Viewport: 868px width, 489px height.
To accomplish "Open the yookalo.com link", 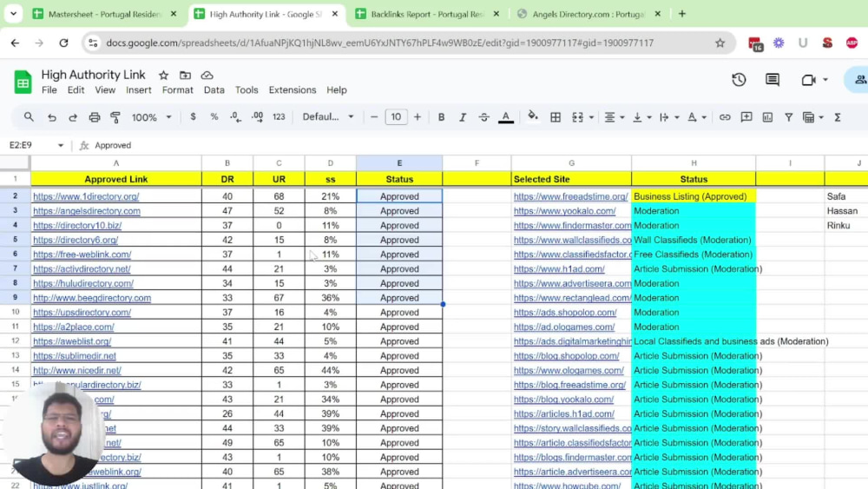I will [564, 211].
